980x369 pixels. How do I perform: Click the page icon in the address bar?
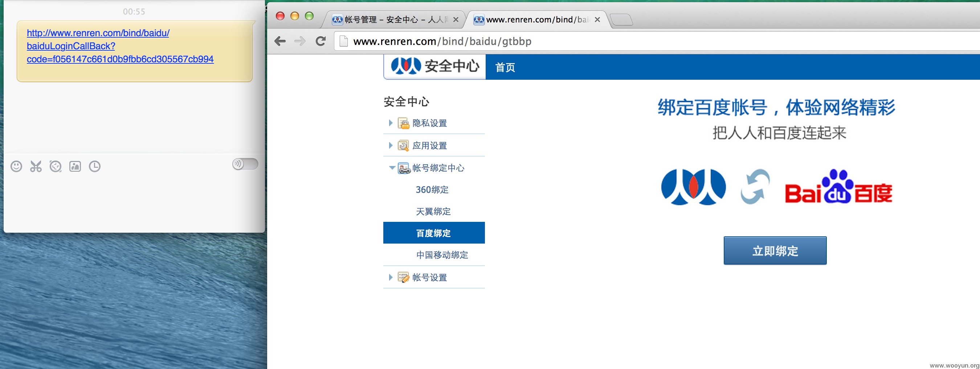343,41
